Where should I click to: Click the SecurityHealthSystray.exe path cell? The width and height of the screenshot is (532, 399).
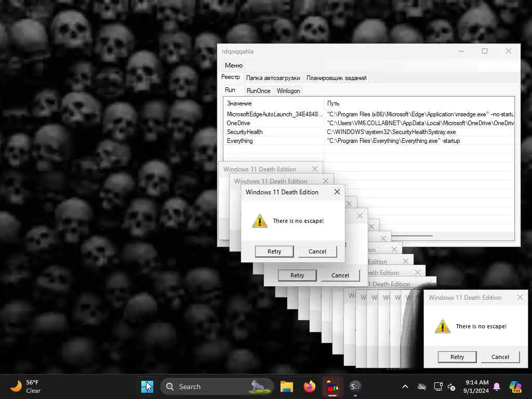(392, 132)
